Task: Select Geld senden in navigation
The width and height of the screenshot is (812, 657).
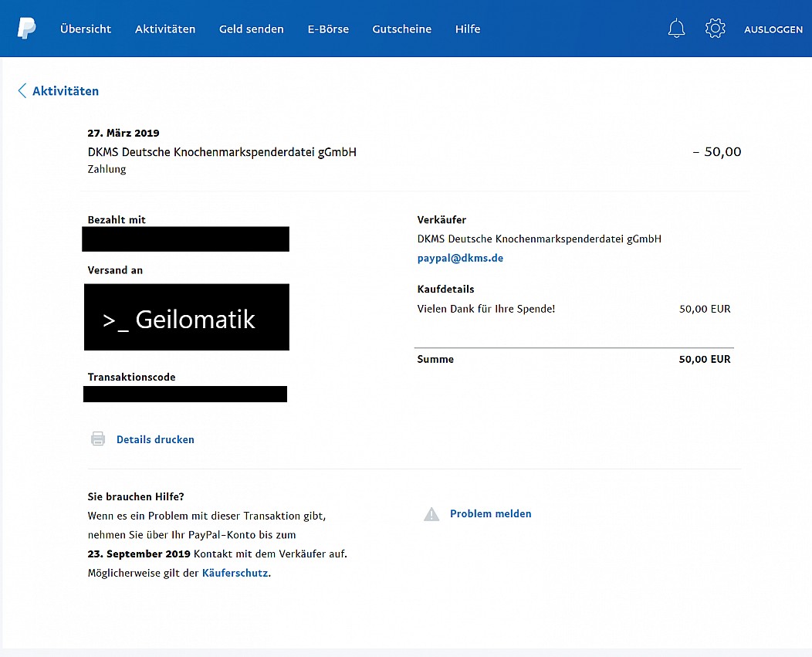Action: coord(251,29)
